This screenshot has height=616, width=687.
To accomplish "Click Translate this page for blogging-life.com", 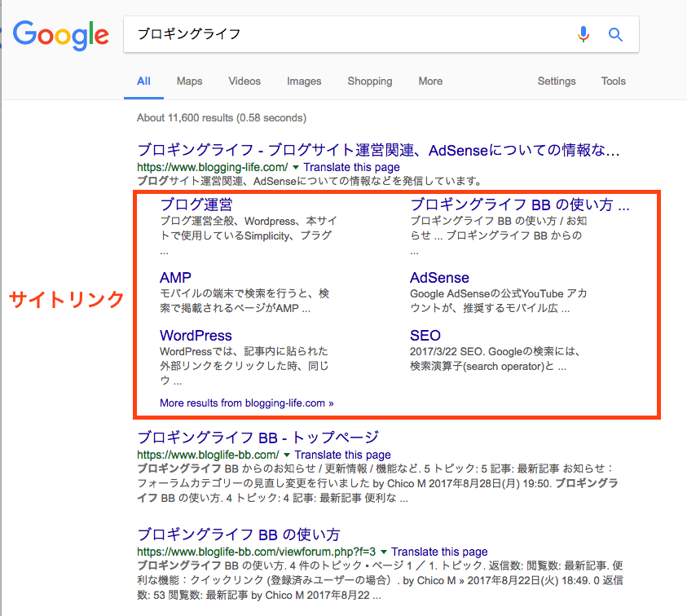I will pyautogui.click(x=352, y=167).
